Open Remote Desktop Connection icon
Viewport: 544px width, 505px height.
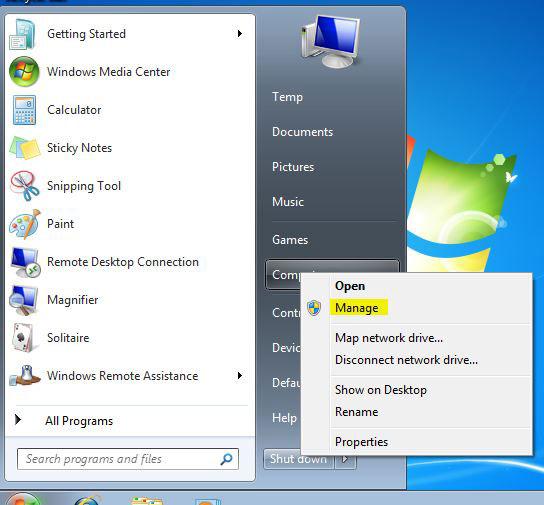coord(25,262)
